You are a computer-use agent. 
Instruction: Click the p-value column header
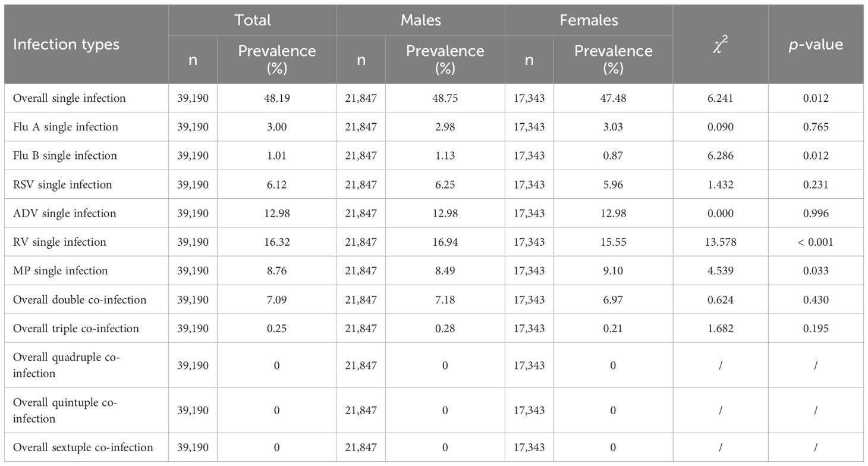816,44
